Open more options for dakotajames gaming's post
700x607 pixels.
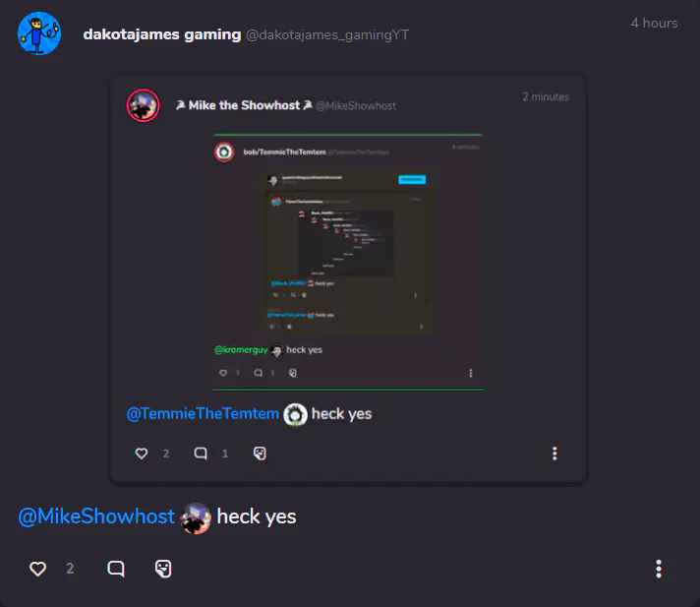pos(659,569)
